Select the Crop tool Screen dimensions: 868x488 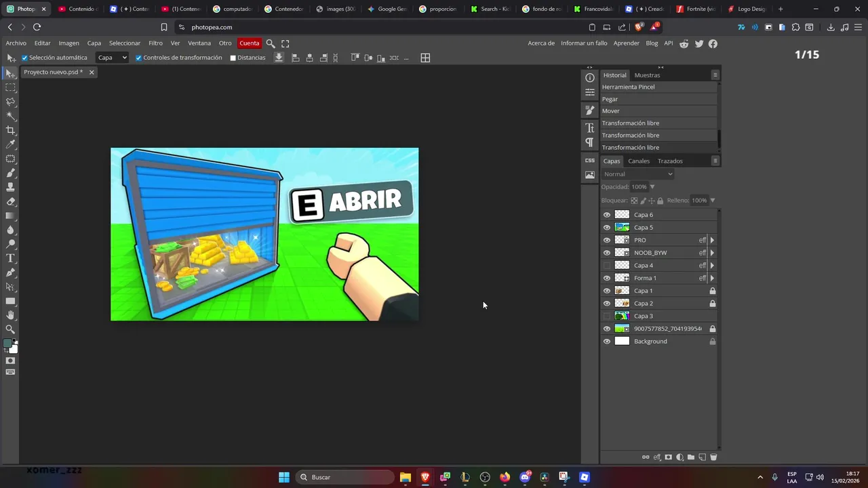pyautogui.click(x=10, y=130)
